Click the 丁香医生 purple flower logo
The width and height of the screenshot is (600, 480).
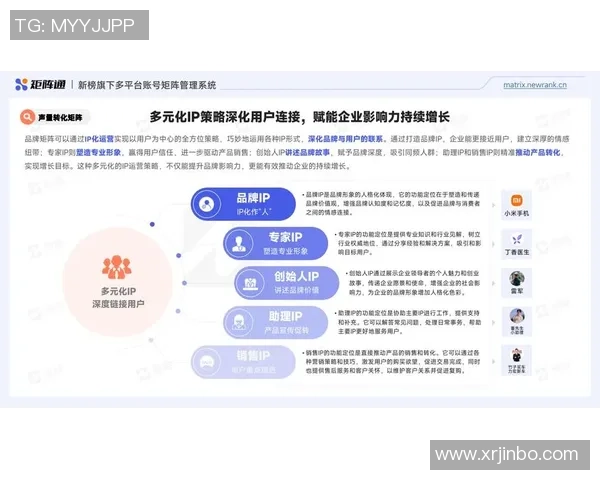[x=517, y=240]
